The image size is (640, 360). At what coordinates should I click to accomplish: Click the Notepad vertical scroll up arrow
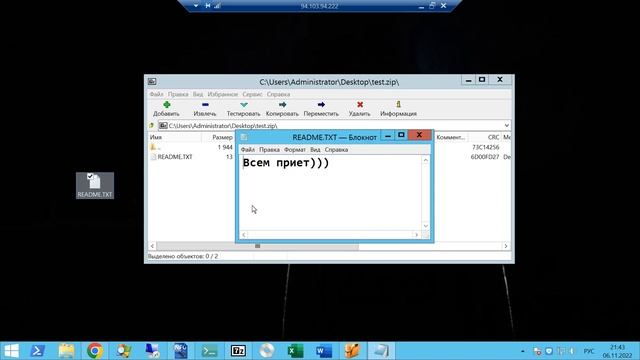tap(426, 160)
